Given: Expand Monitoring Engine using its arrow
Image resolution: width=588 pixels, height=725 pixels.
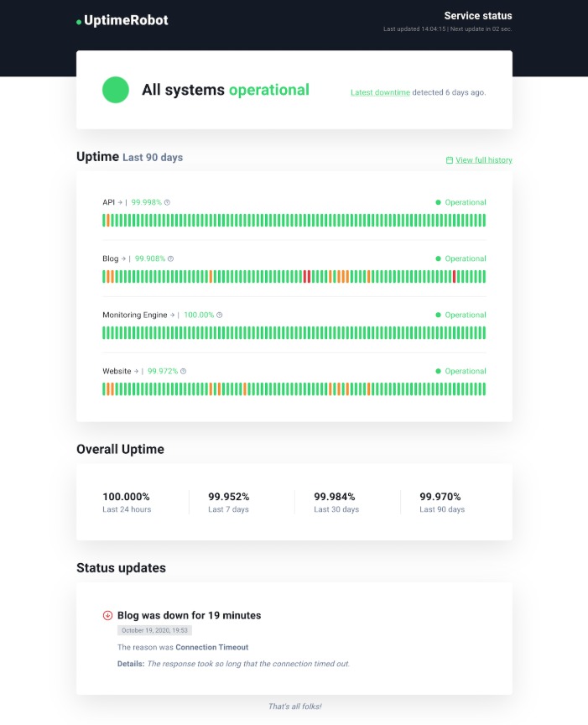Looking at the screenshot, I should click(x=173, y=314).
